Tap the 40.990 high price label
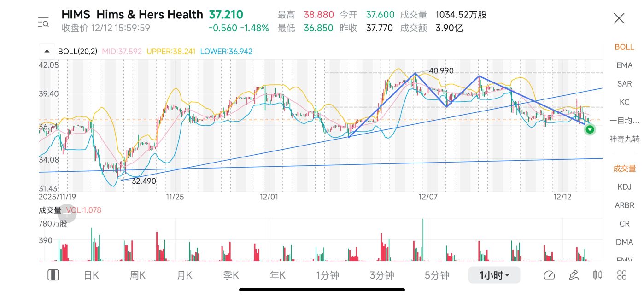Image resolution: width=644 pixels, height=297 pixels. (441, 71)
